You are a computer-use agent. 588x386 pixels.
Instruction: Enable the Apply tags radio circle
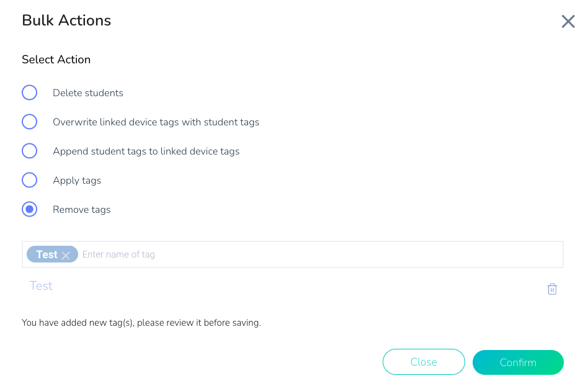coord(29,180)
